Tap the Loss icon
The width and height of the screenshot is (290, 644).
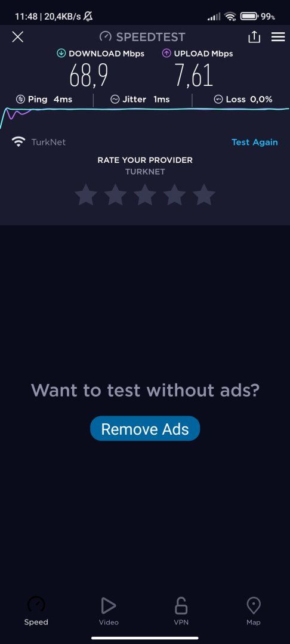[x=218, y=100]
